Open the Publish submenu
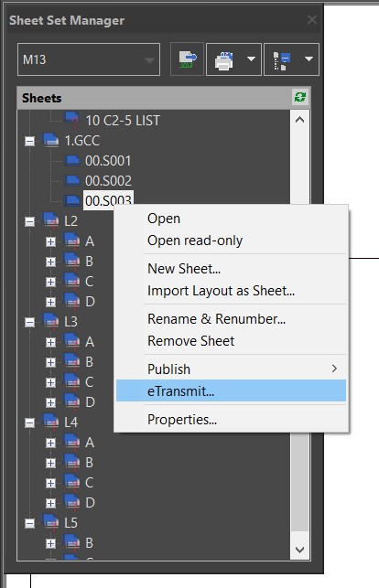379x588 pixels. coord(231,369)
